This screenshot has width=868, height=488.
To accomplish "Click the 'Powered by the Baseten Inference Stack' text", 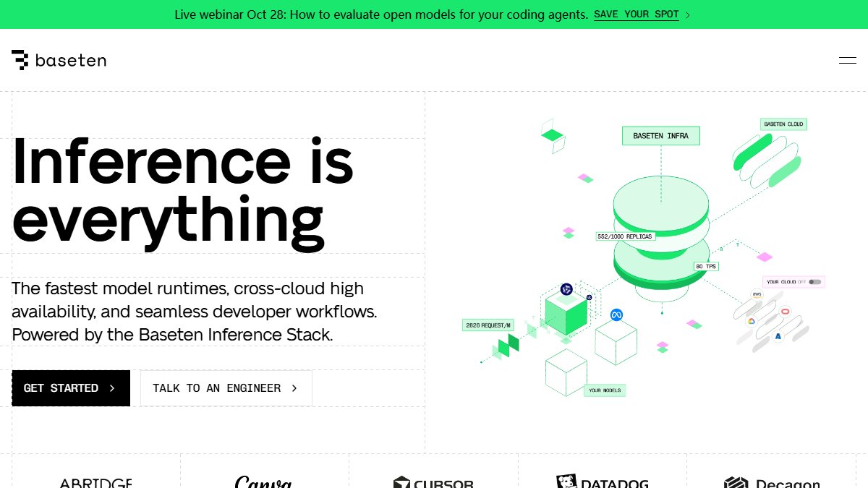I will tap(172, 335).
